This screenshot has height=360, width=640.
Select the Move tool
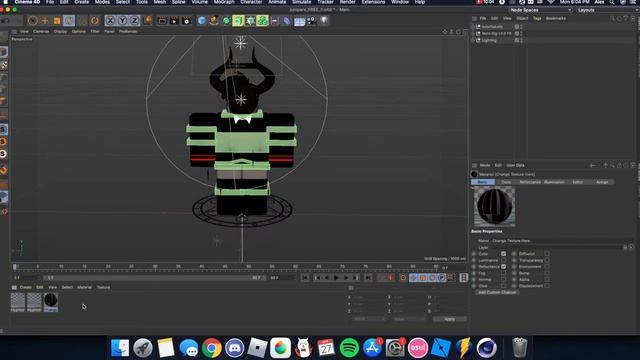tap(45, 20)
